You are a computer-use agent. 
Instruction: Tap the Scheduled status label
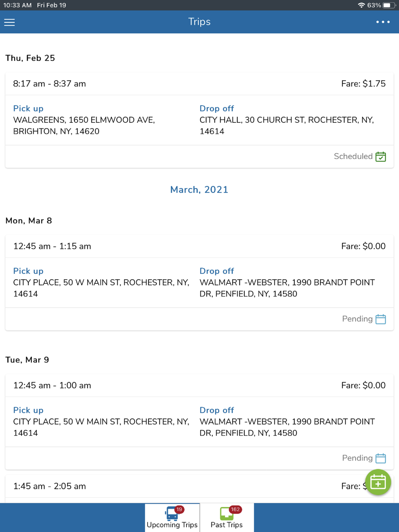point(353,156)
